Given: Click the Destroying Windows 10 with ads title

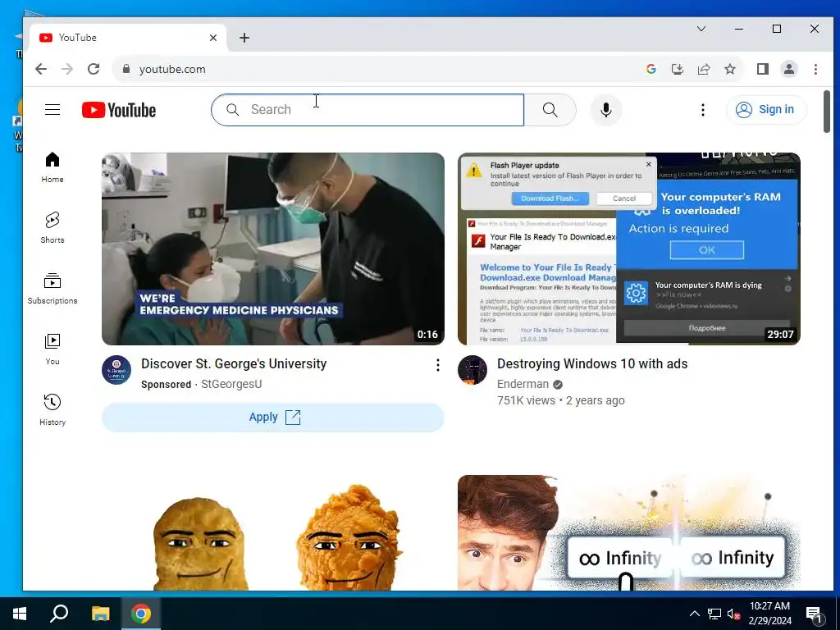Looking at the screenshot, I should coord(592,363).
